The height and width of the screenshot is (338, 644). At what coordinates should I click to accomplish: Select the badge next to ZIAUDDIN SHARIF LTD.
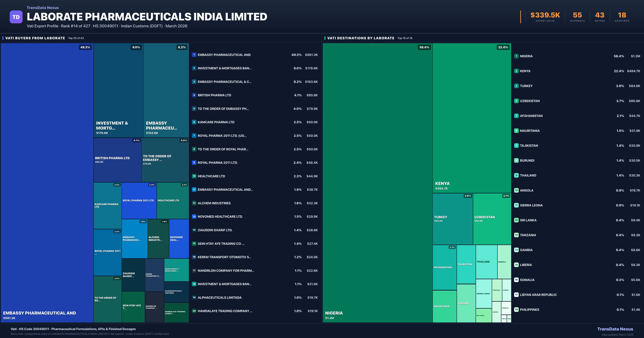pyautogui.click(x=194, y=230)
